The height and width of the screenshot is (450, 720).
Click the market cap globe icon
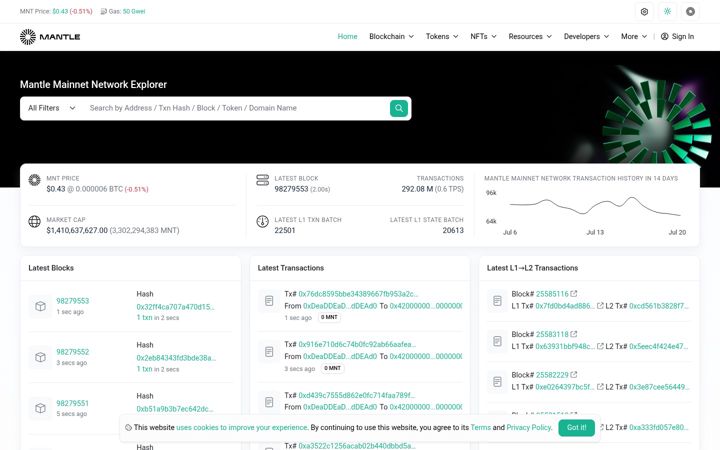click(34, 221)
